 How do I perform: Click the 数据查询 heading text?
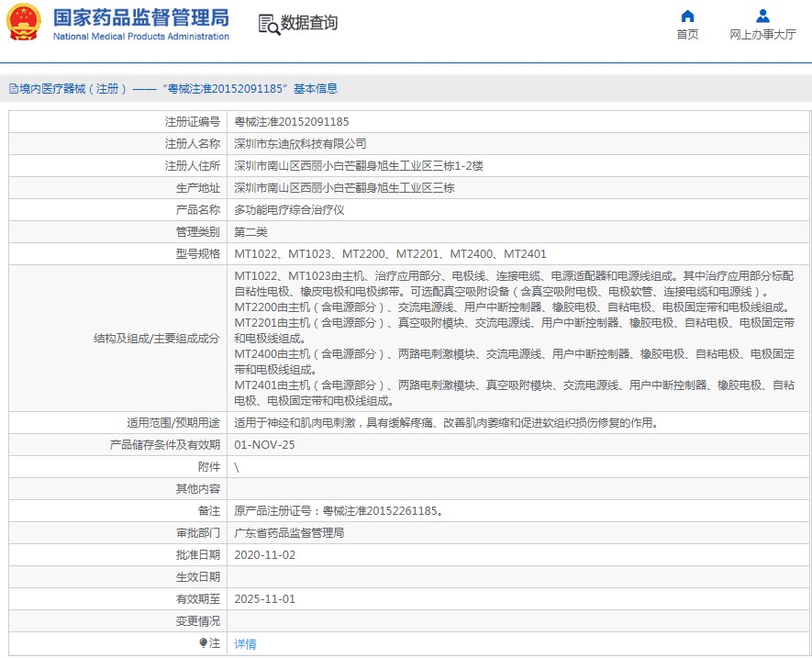pyautogui.click(x=309, y=23)
